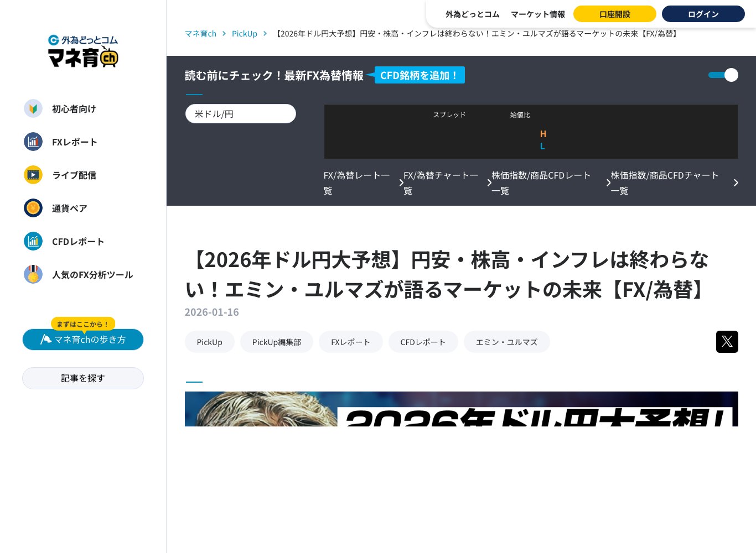The width and height of the screenshot is (756, 553).
Task: Click the 初心者向け beginner leaf icon
Action: pyautogui.click(x=33, y=108)
